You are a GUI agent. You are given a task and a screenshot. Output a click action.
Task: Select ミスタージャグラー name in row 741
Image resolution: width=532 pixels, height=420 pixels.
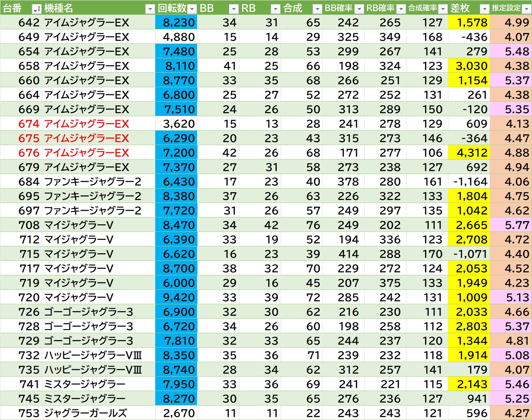click(99, 384)
